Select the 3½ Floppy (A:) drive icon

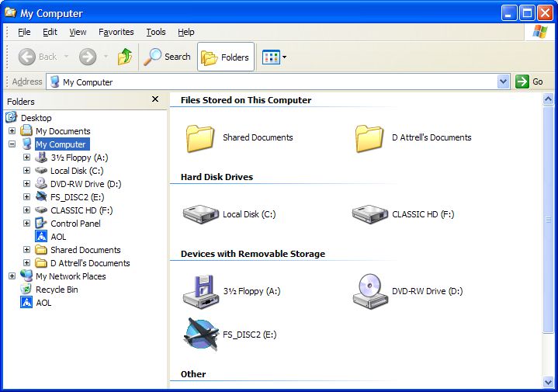click(x=200, y=291)
